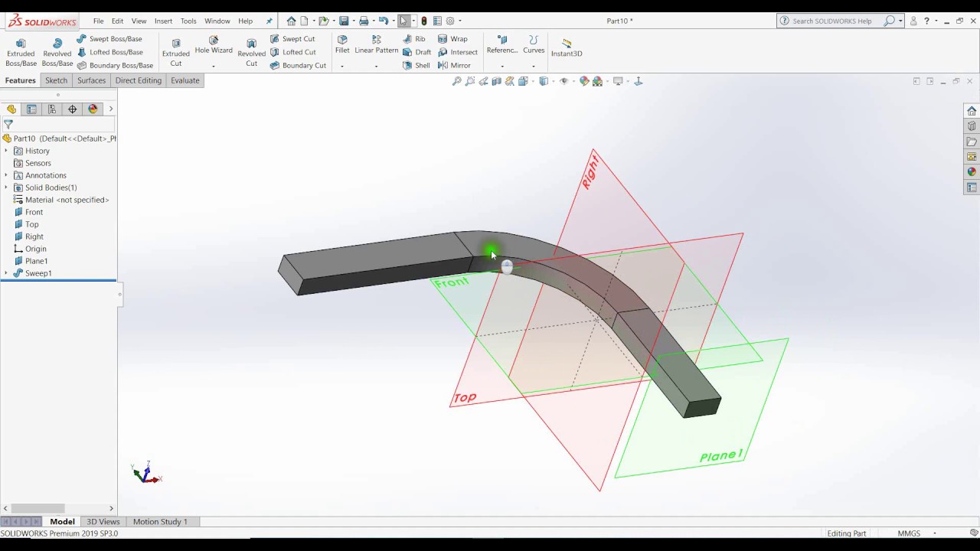This screenshot has width=980, height=551.
Task: Click the Lofted Cut button
Action: coord(293,52)
